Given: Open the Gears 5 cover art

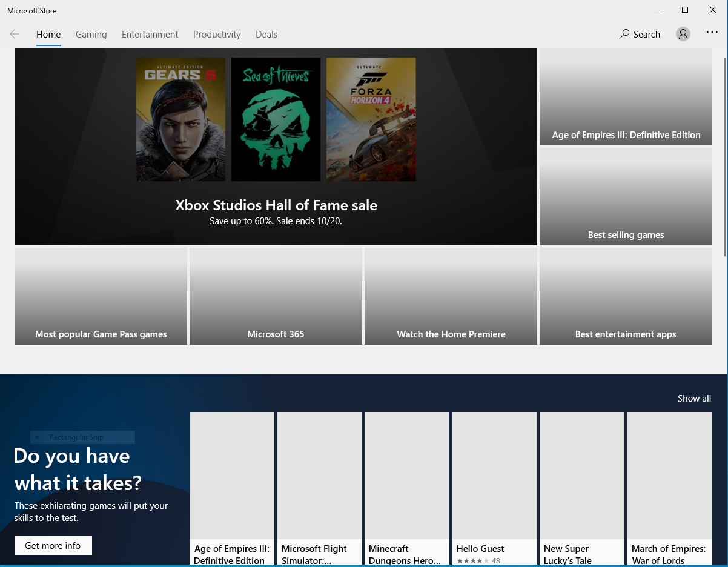Looking at the screenshot, I should (x=180, y=119).
